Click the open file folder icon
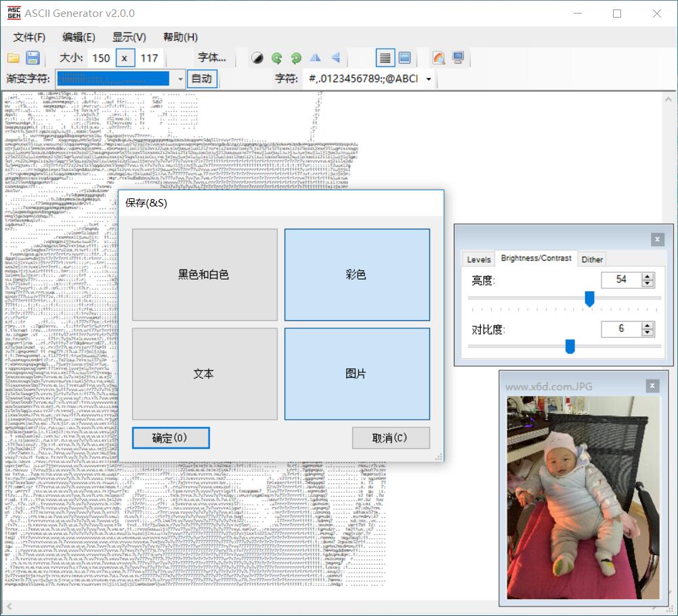The image size is (678, 616). coord(14,58)
